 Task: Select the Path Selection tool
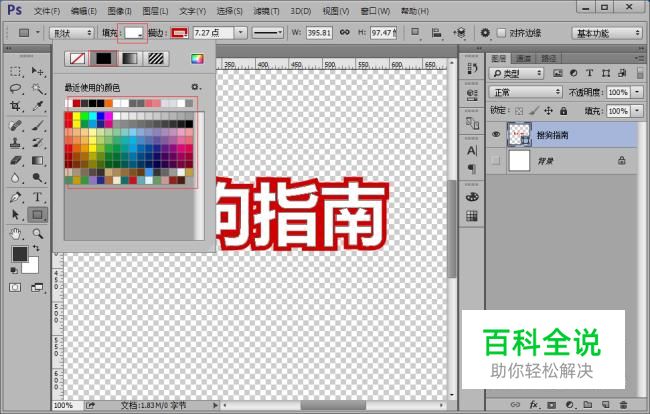click(x=15, y=214)
